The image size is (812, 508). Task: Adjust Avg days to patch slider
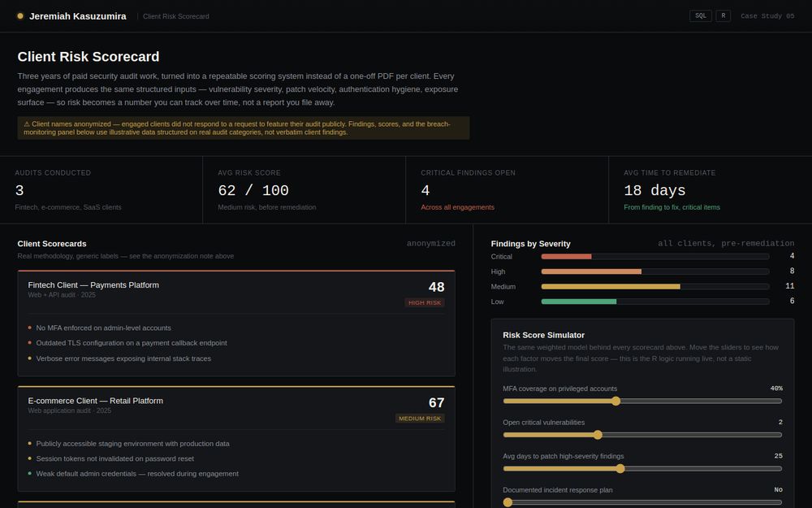tap(642, 469)
